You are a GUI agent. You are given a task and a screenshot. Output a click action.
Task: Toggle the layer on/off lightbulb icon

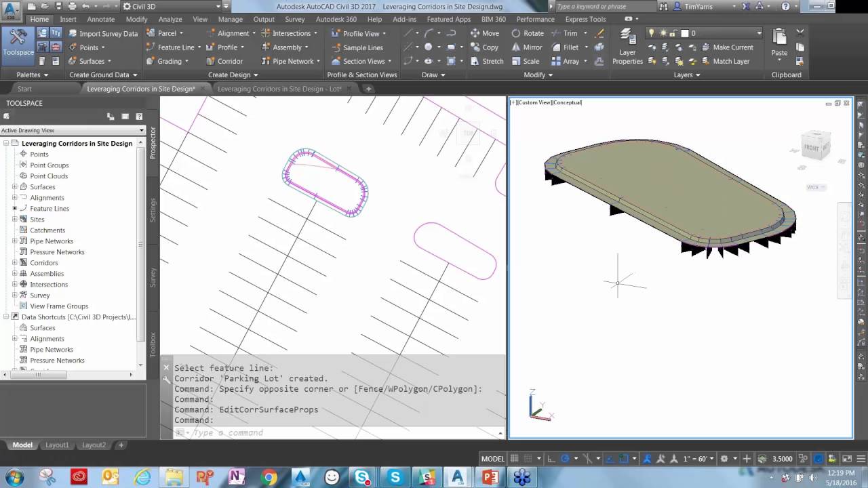click(651, 33)
